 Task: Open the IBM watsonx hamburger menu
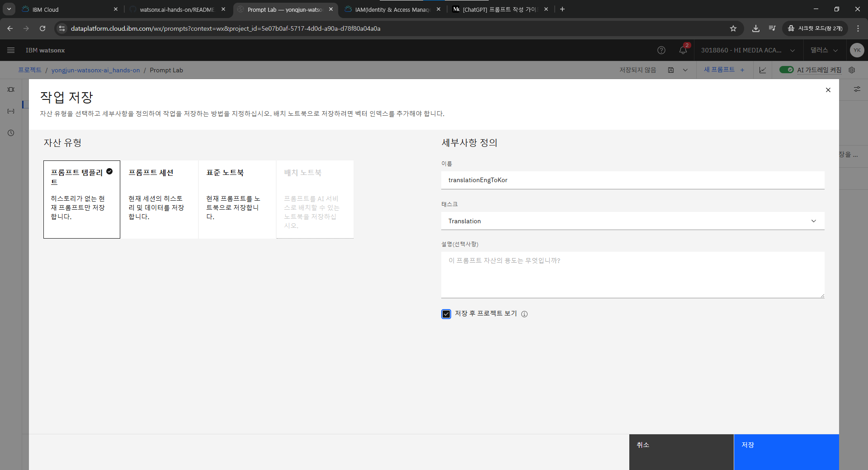[x=11, y=50]
